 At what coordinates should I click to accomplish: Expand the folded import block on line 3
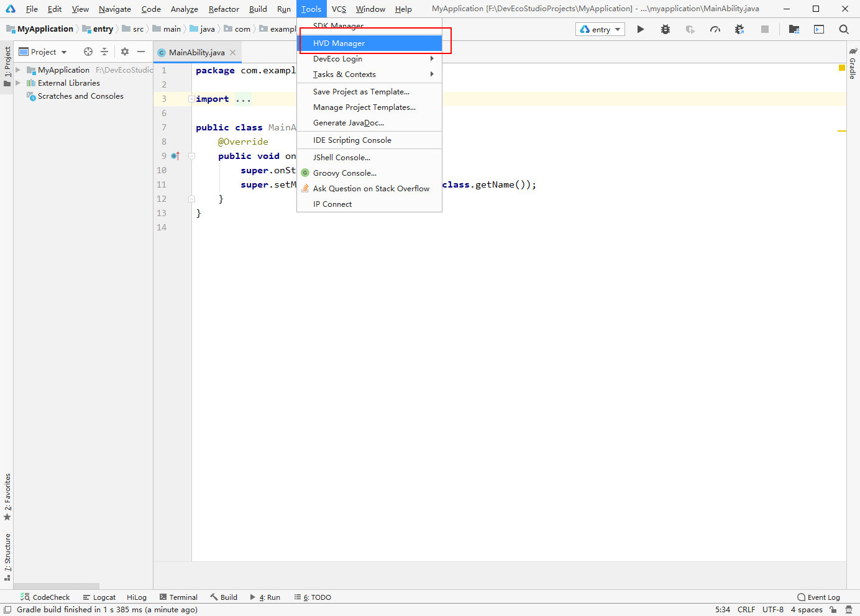pos(191,99)
